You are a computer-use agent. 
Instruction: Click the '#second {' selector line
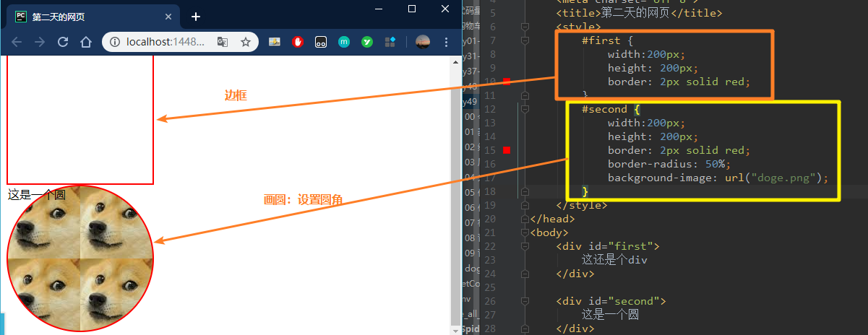[x=611, y=109]
